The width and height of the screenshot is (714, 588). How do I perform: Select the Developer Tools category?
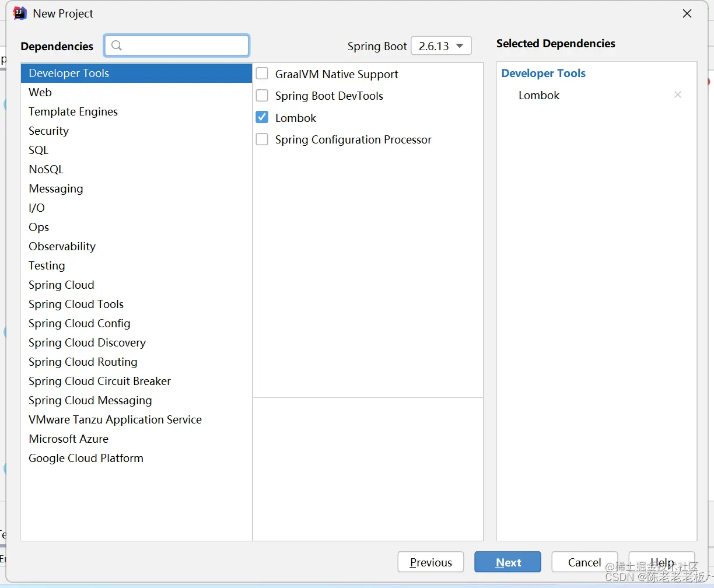click(x=136, y=73)
